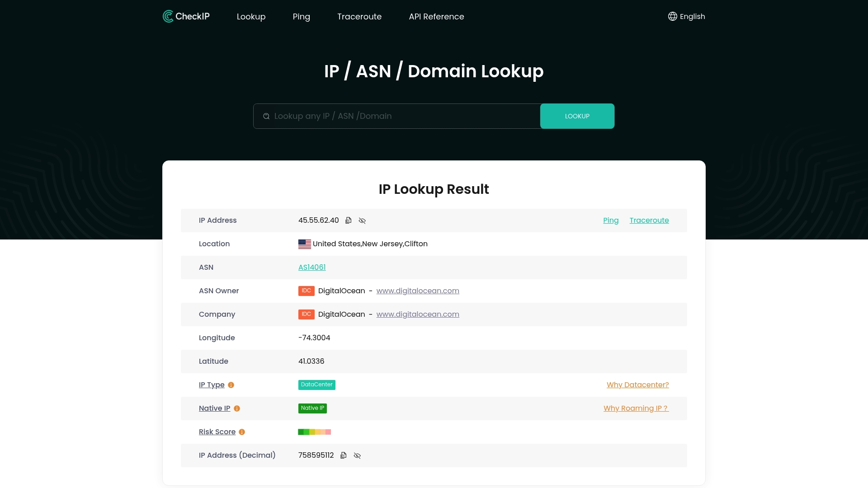Click the info icon next to IP Type
The image size is (868, 488).
[x=231, y=385]
